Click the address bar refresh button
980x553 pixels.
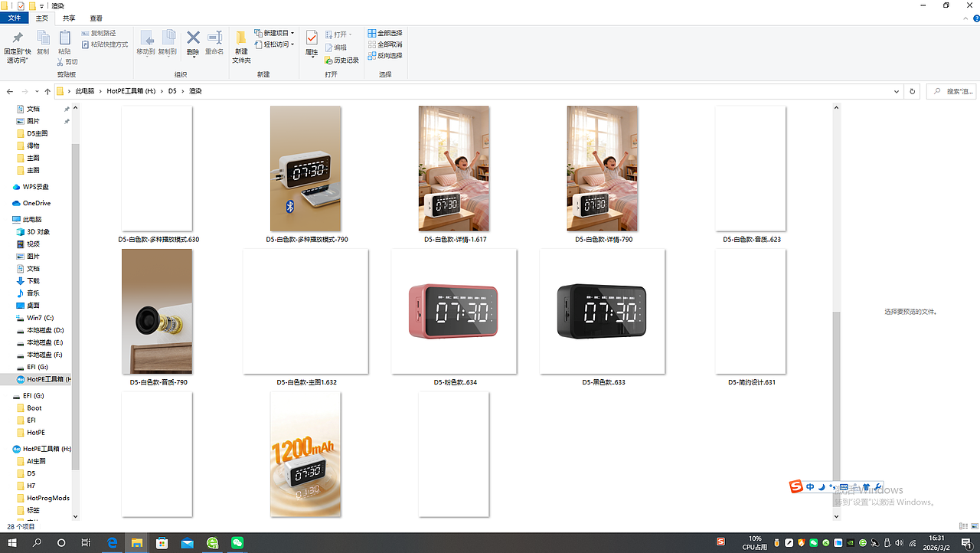coord(912,91)
